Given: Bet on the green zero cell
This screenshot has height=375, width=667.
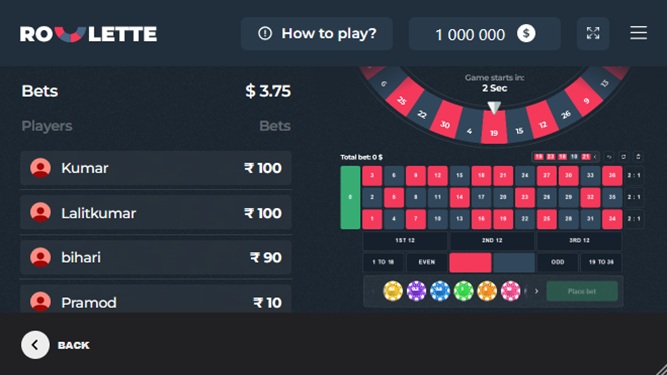Looking at the screenshot, I should click(351, 197).
